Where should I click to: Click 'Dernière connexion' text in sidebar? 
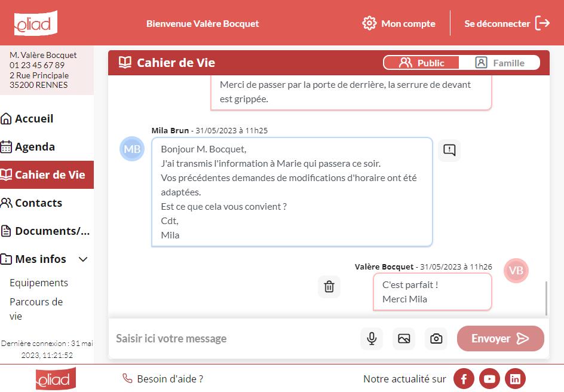pyautogui.click(x=47, y=349)
